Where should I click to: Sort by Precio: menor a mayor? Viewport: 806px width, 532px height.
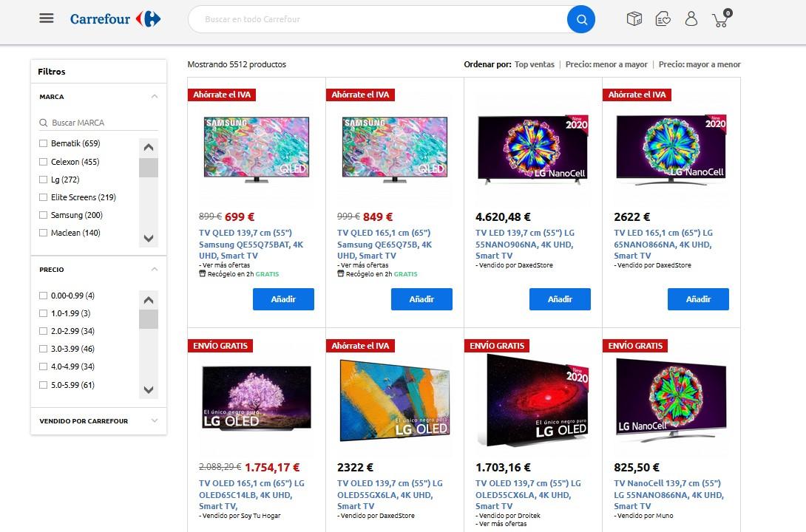click(606, 64)
